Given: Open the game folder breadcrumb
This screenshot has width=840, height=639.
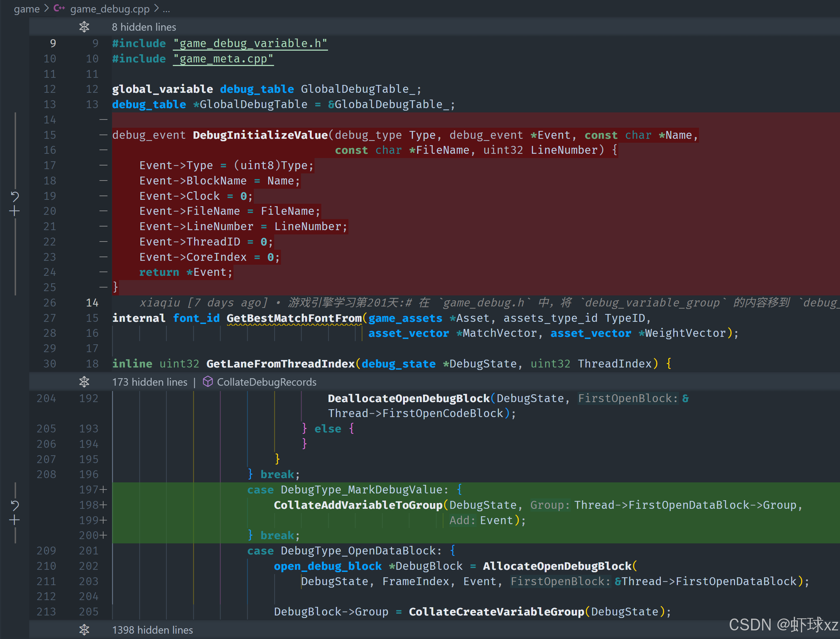Looking at the screenshot, I should [x=27, y=9].
